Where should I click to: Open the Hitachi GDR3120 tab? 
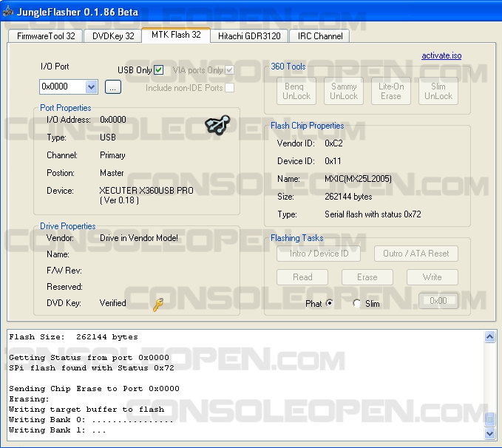click(x=249, y=36)
